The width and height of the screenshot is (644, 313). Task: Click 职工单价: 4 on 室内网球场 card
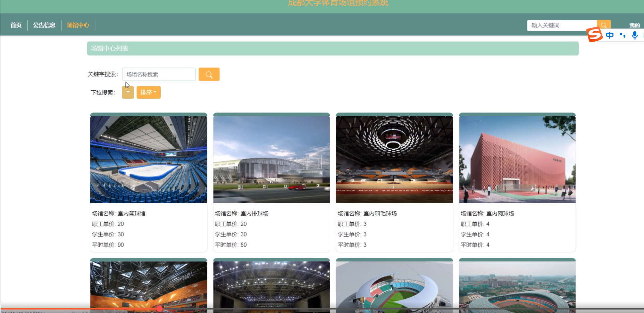click(475, 224)
